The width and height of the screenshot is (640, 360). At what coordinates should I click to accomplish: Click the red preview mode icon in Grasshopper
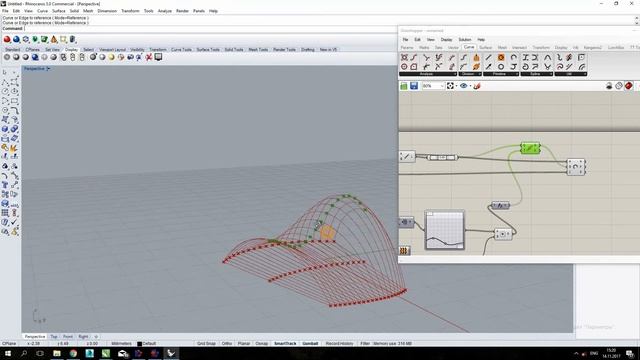pos(629,85)
